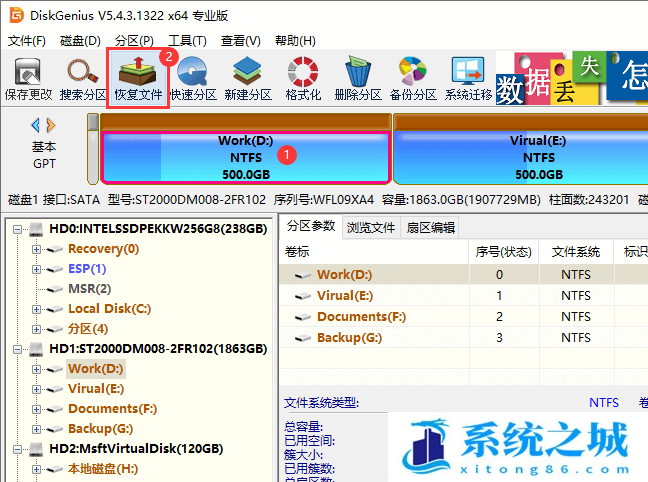Click the drive icon beside Local Disk(C:)
Screen dimensions: 648x482
pyautogui.click(x=55, y=309)
